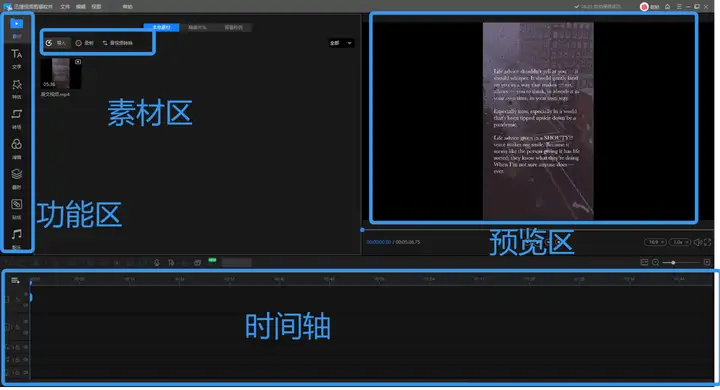The image size is (720, 390).
Task: Click the 导入 import button
Action: (56, 43)
